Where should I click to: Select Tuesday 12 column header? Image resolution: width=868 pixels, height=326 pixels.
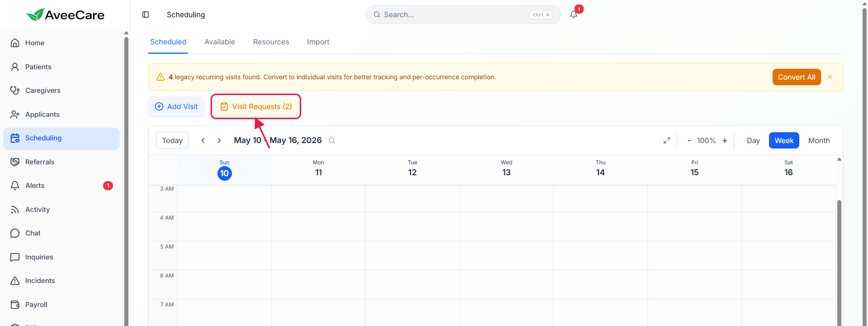click(413, 170)
